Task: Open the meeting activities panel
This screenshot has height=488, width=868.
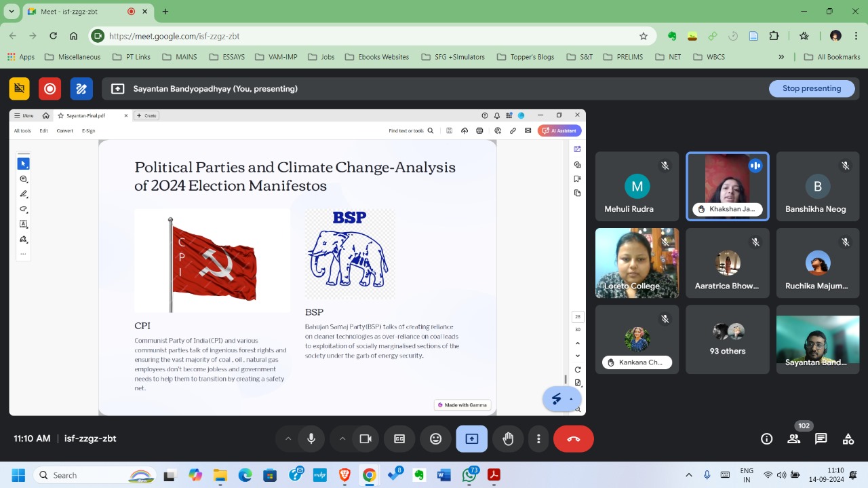Action: [x=848, y=439]
